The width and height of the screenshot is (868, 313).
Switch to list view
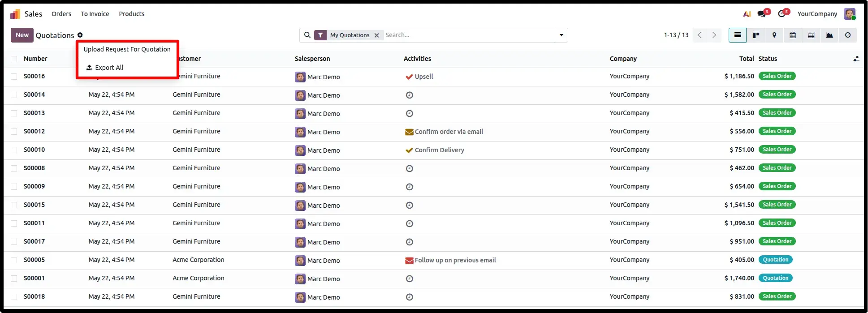coord(738,35)
